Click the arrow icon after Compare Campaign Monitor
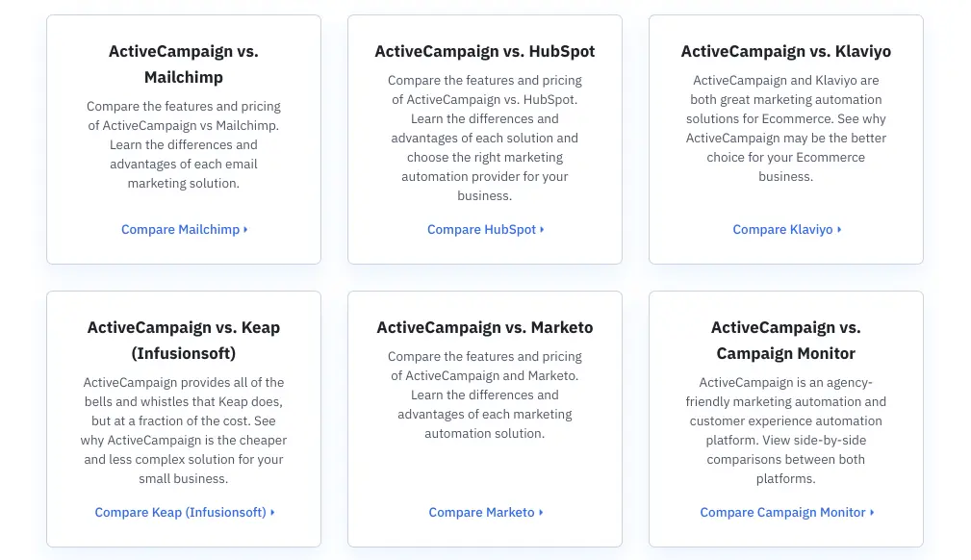Screen dimensions: 971x560 pos(871,512)
